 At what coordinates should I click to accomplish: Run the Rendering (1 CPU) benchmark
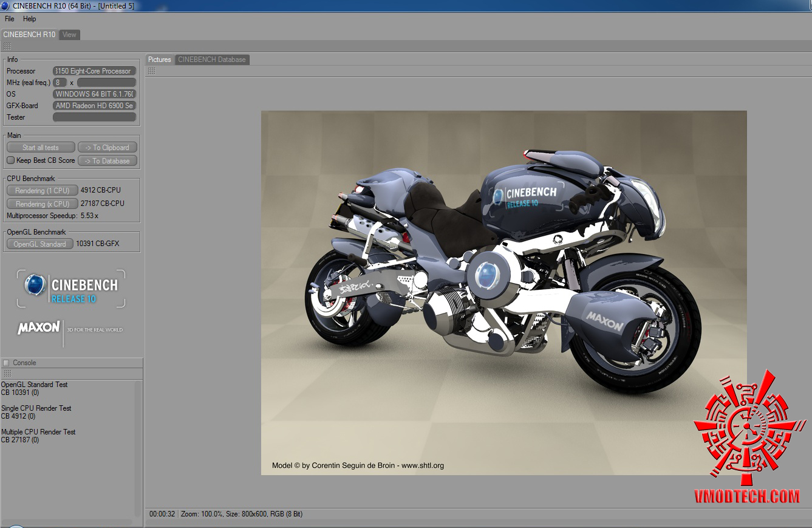click(x=43, y=191)
